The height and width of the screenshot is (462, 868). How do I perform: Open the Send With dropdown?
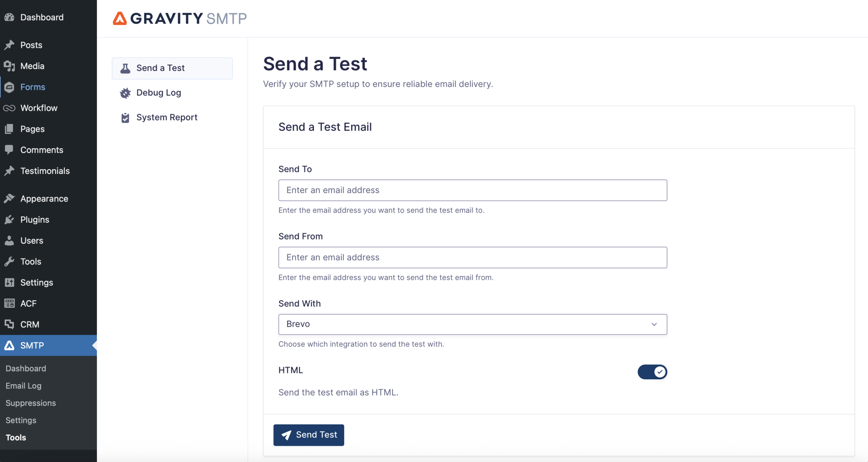[x=472, y=324]
